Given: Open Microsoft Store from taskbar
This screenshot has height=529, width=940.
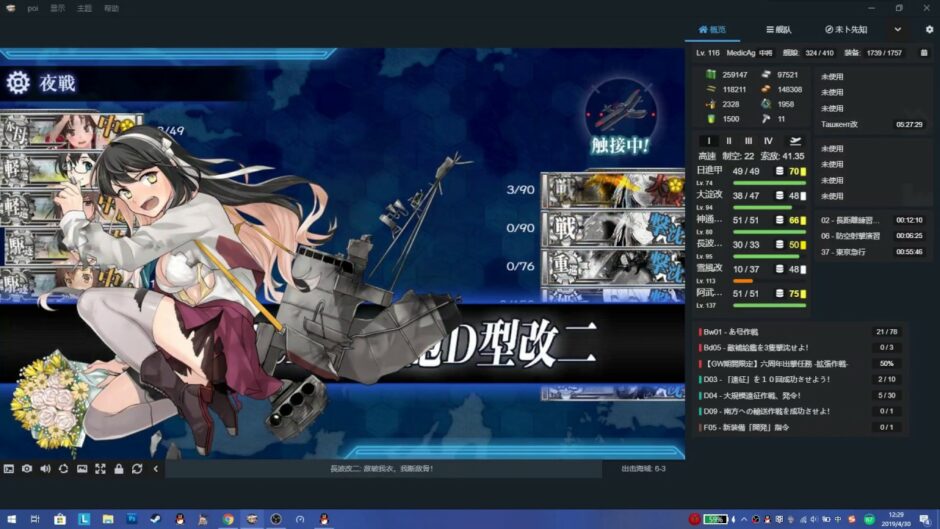Looking at the screenshot, I should (59, 519).
